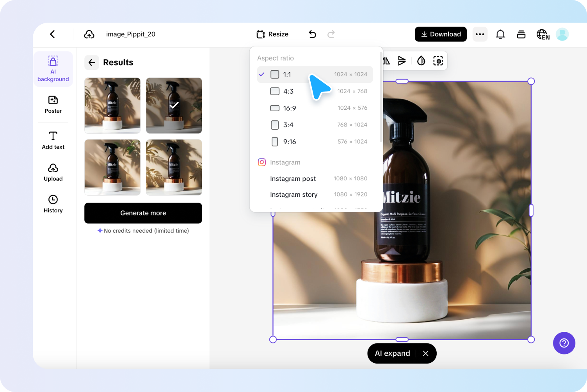Open the Upload panel
Viewport: 587px width, 392px height.
pyautogui.click(x=53, y=172)
